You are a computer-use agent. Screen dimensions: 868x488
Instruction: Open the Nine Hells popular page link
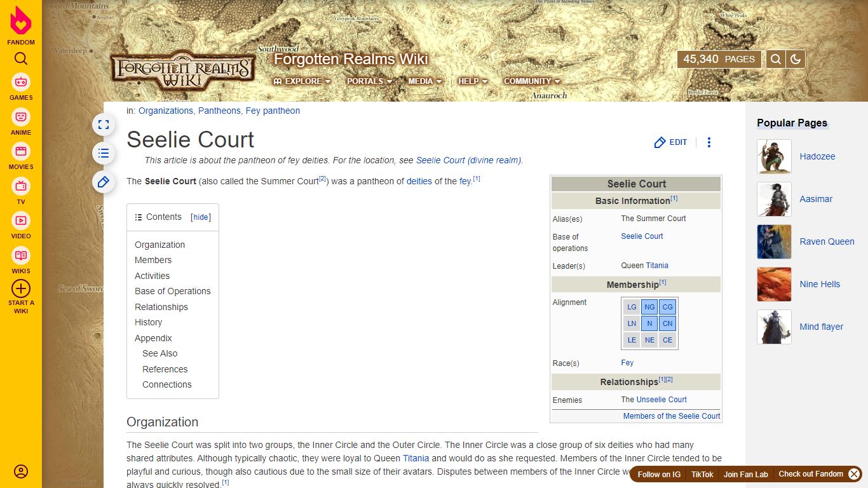point(820,284)
